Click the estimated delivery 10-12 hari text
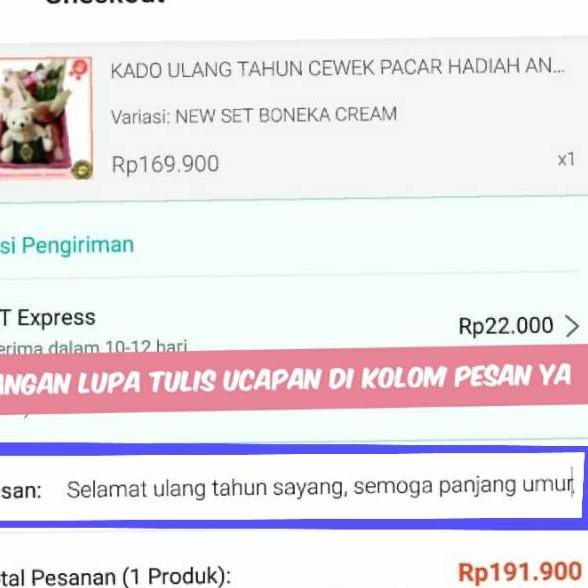The height and width of the screenshot is (588, 588). tap(93, 346)
